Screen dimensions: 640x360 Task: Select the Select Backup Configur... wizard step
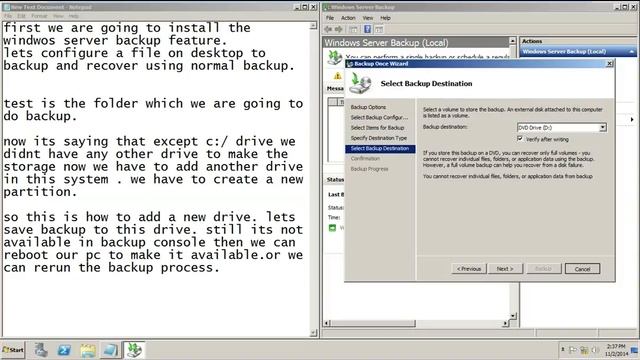point(379,117)
